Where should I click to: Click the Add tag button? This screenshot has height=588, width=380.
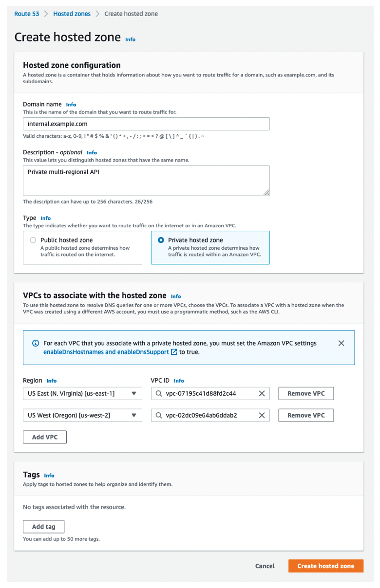[43, 526]
